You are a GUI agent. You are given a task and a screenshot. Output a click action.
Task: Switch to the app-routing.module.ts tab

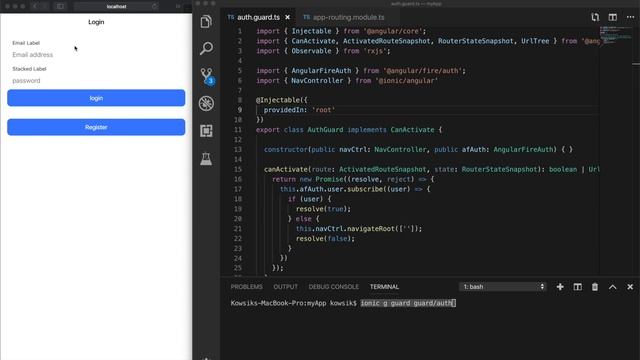click(x=349, y=17)
